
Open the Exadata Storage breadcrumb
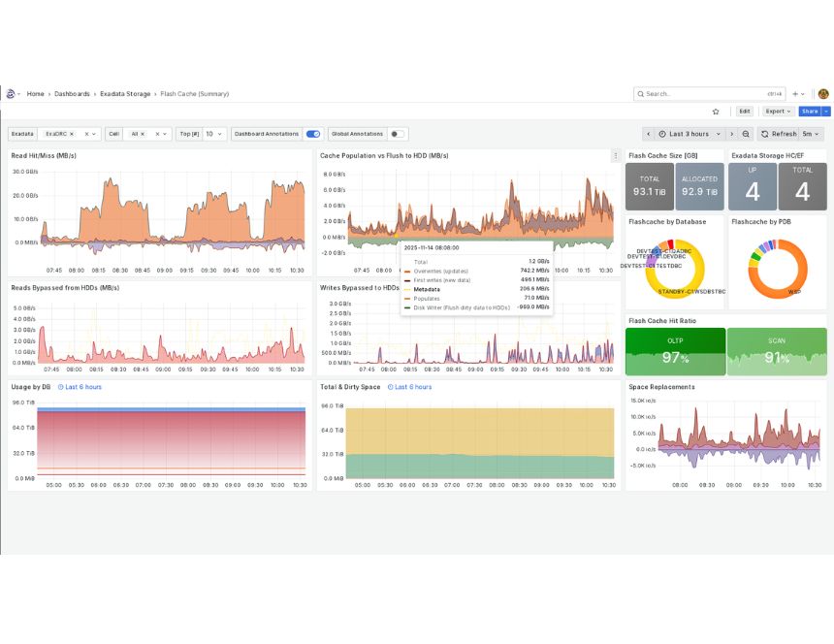pos(126,94)
